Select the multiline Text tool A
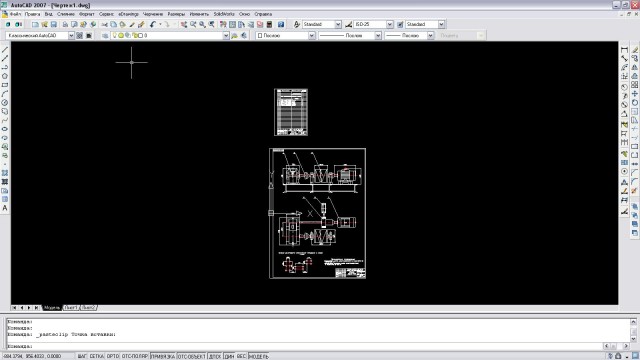 tap(5, 208)
